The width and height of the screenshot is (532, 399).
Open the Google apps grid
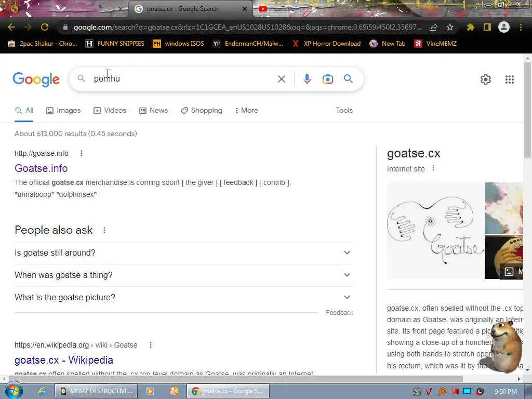point(509,79)
